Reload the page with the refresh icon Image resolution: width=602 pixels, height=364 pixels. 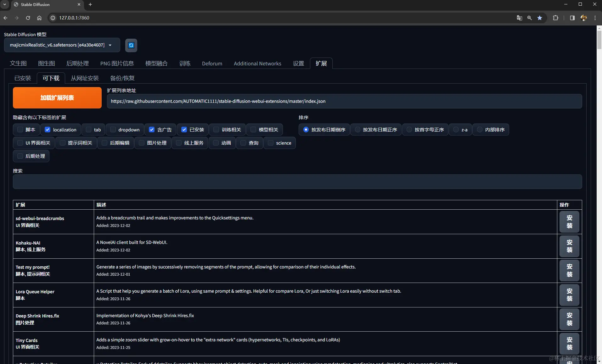click(28, 18)
